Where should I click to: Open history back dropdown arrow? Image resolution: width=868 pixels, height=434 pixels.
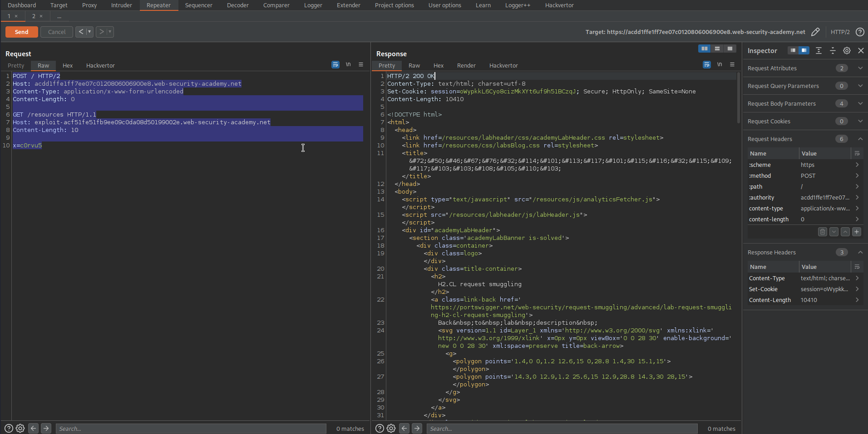tap(89, 32)
